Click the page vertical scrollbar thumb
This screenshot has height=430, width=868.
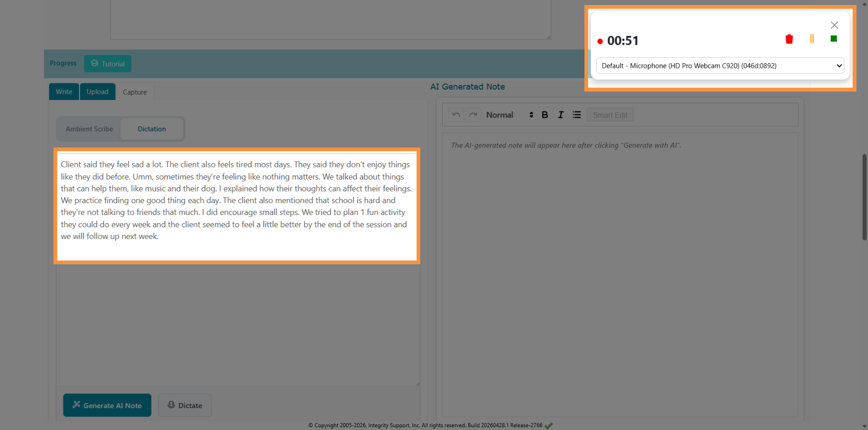pyautogui.click(x=864, y=197)
